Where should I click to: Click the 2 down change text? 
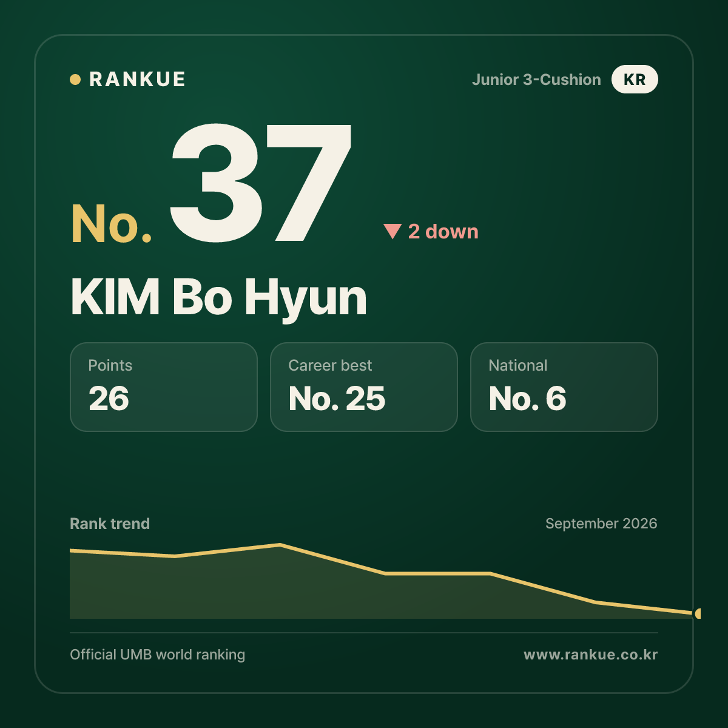click(443, 231)
